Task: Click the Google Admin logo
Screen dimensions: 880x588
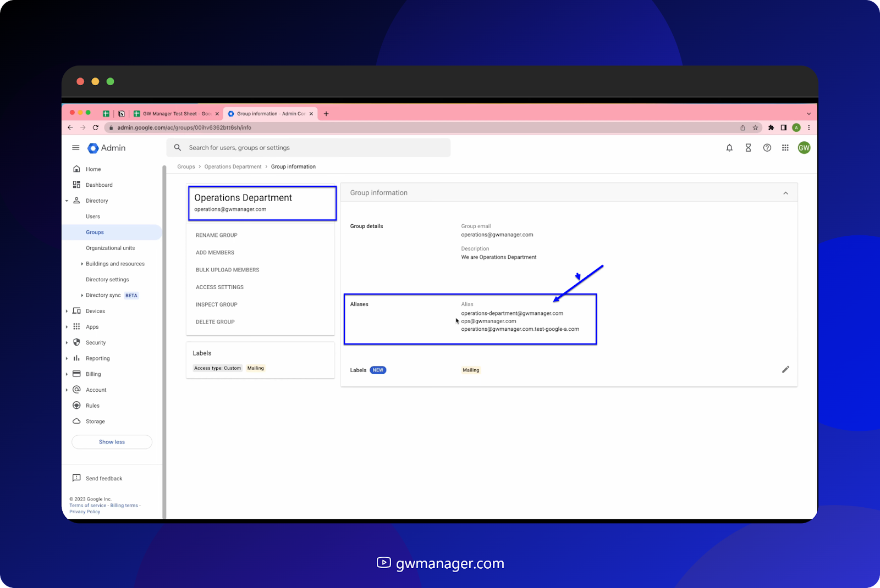Action: (107, 148)
